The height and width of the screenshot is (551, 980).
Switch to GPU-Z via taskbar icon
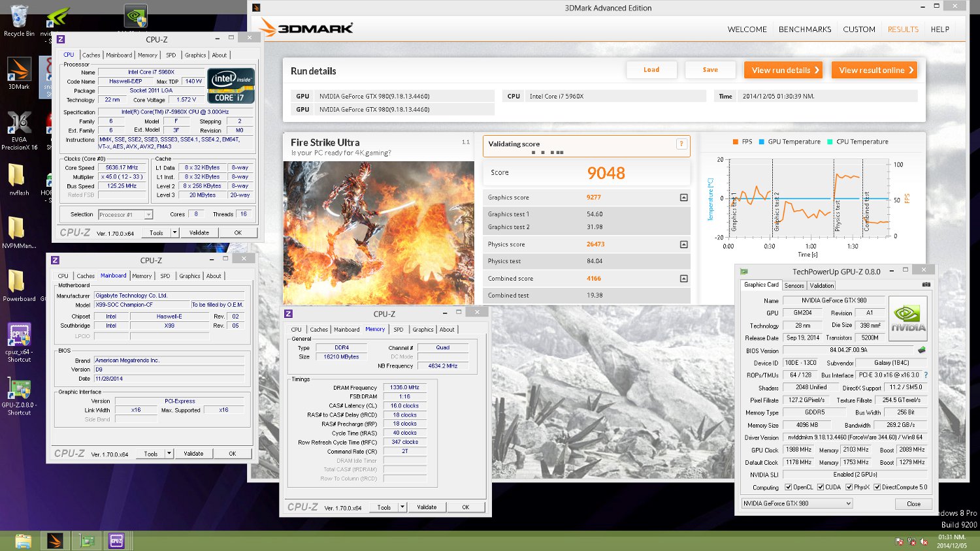pos(86,541)
